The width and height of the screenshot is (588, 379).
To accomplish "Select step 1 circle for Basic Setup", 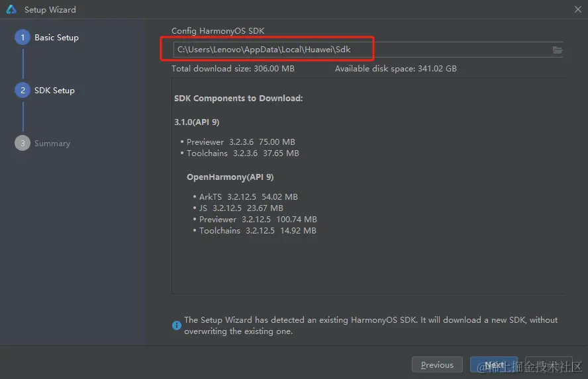I will pyautogui.click(x=23, y=38).
